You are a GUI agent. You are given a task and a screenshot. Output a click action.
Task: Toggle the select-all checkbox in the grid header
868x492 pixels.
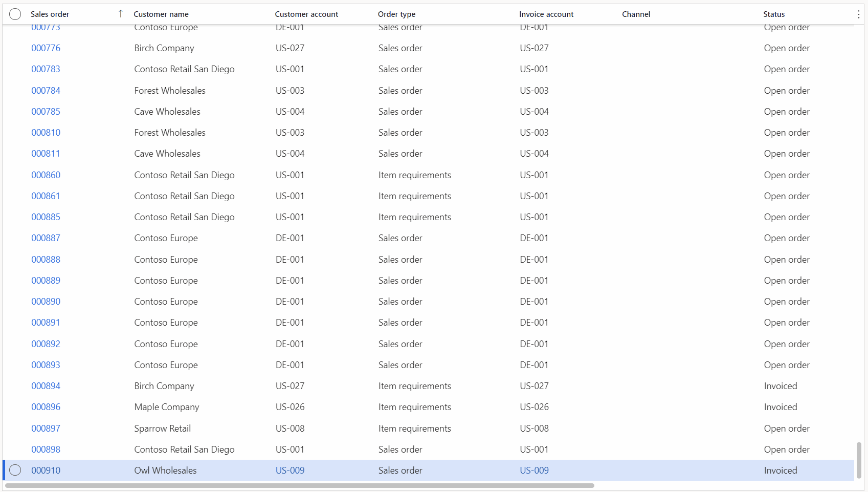pyautogui.click(x=15, y=14)
